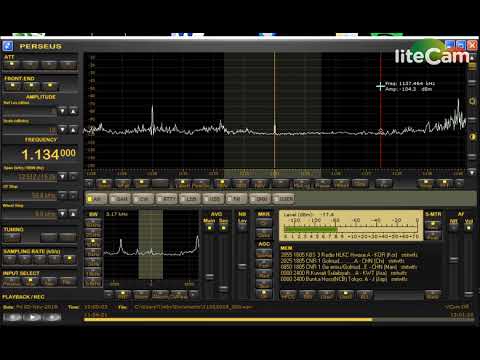Decrease amplitude Scale with the down arrow
The height and width of the screenshot is (360, 480).
pyautogui.click(x=62, y=129)
